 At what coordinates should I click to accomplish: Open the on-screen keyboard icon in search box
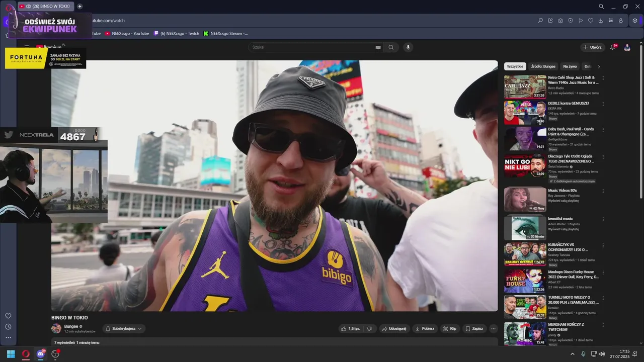(378, 47)
